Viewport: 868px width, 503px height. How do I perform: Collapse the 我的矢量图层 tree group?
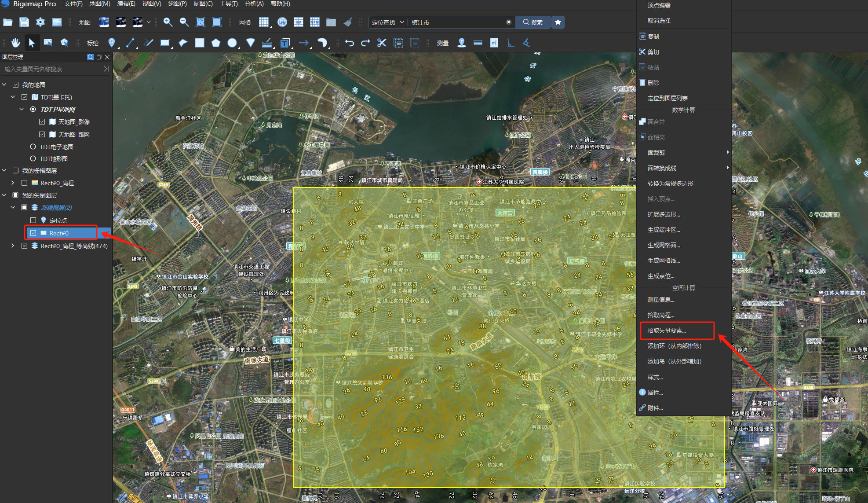[4, 195]
